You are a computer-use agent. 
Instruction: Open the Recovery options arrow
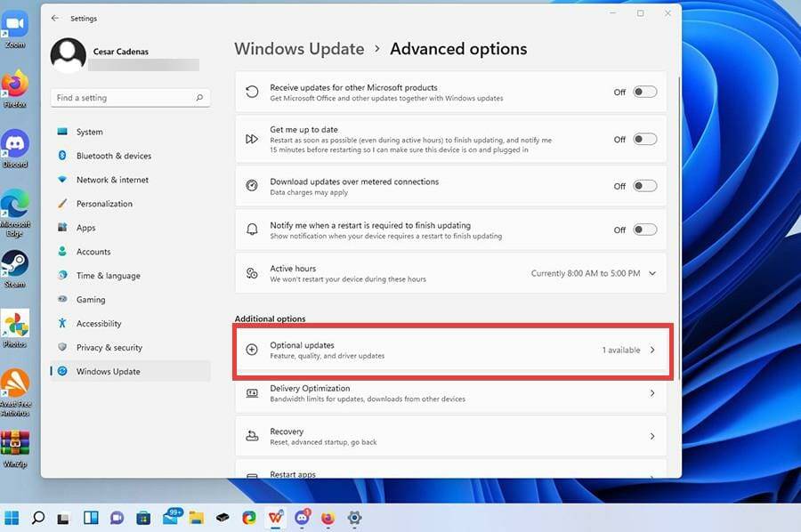click(651, 435)
